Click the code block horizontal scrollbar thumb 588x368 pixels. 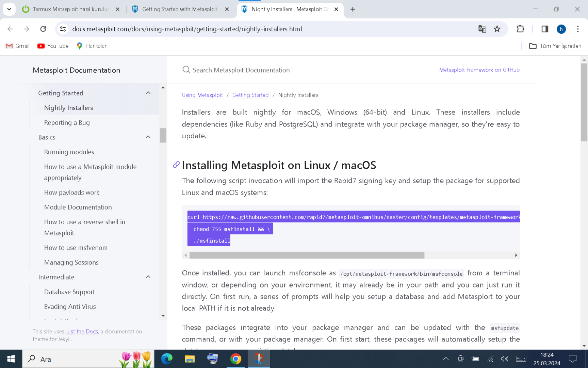pos(307,255)
